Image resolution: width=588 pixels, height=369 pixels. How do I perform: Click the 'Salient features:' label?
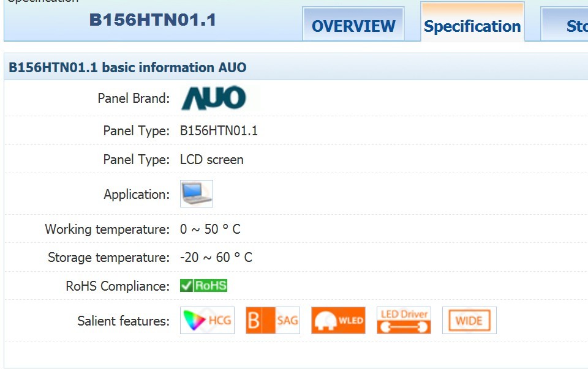[x=123, y=321]
